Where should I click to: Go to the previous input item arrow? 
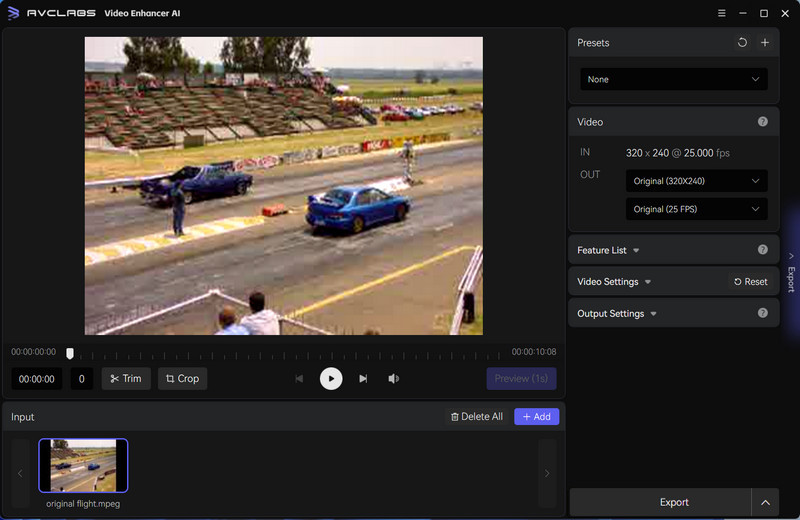pos(20,474)
